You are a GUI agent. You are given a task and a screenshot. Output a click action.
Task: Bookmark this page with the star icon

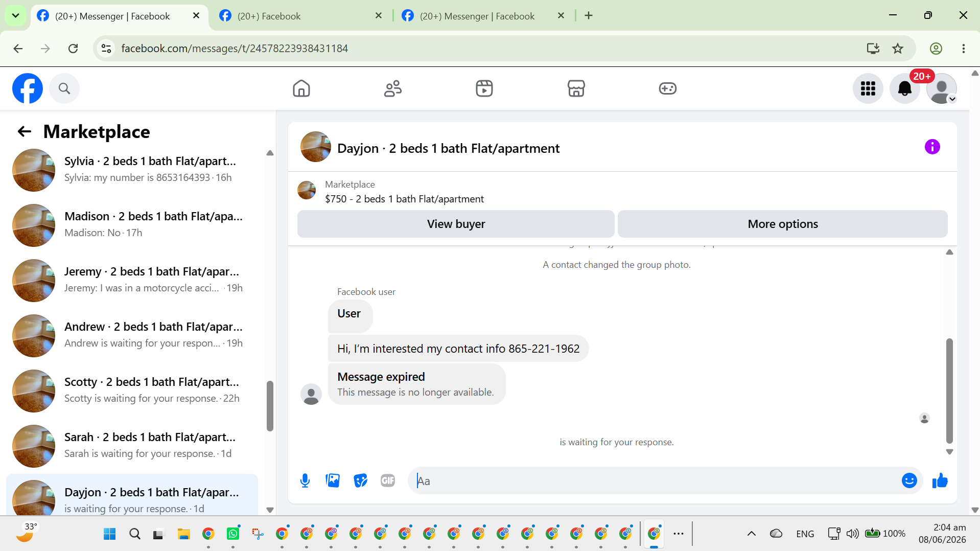click(898, 49)
